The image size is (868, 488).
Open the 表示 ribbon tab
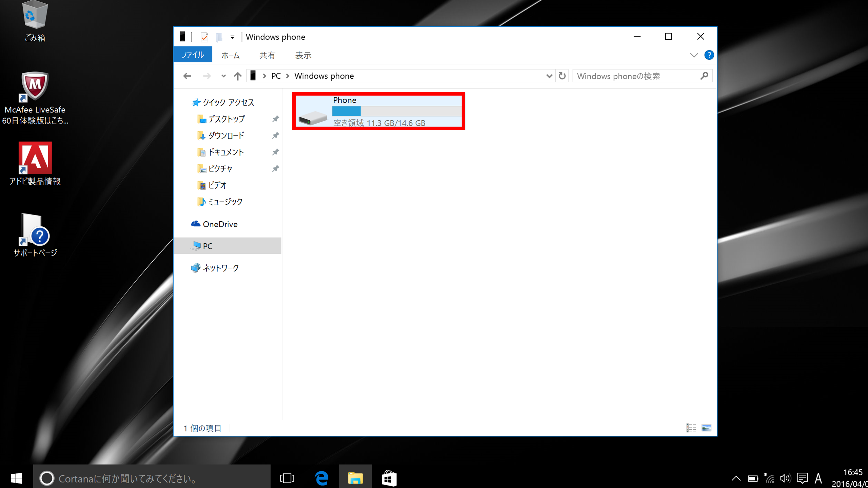tap(303, 55)
